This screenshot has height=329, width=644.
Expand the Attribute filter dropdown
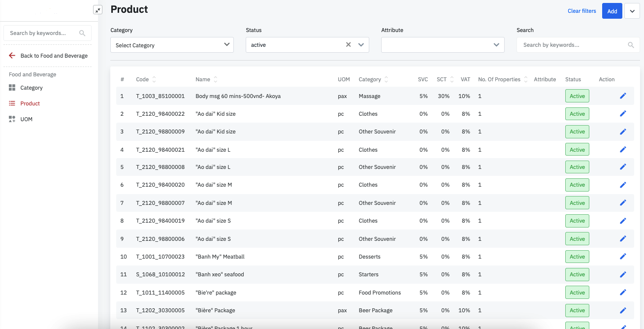point(496,45)
